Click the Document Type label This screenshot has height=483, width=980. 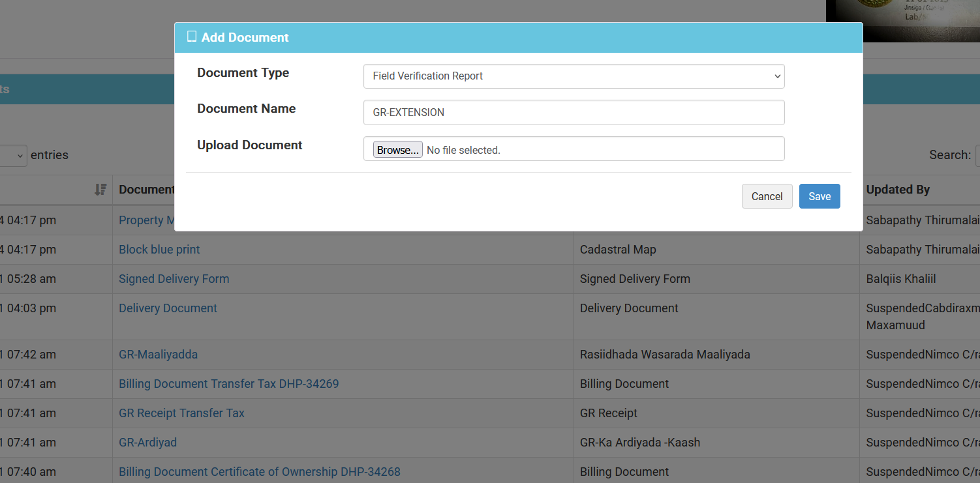tap(243, 73)
